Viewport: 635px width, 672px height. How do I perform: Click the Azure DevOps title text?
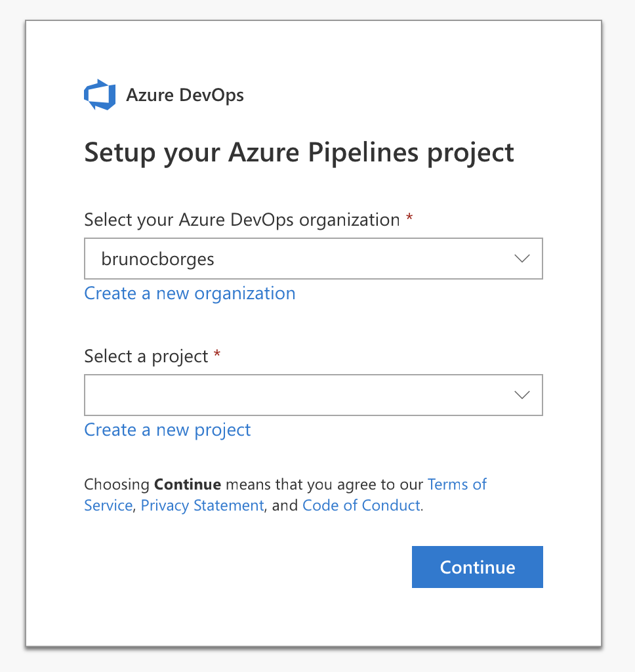[x=185, y=95]
